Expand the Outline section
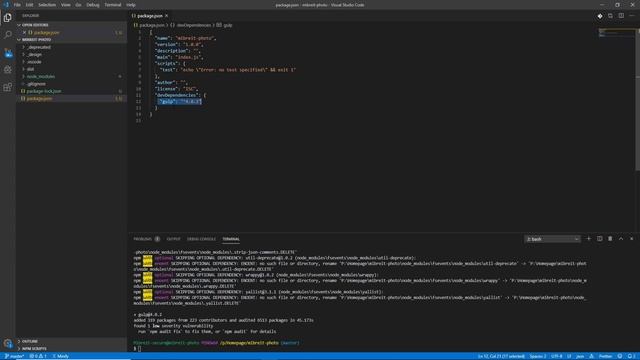Screen dimensions: 640x360 click(x=71, y=341)
